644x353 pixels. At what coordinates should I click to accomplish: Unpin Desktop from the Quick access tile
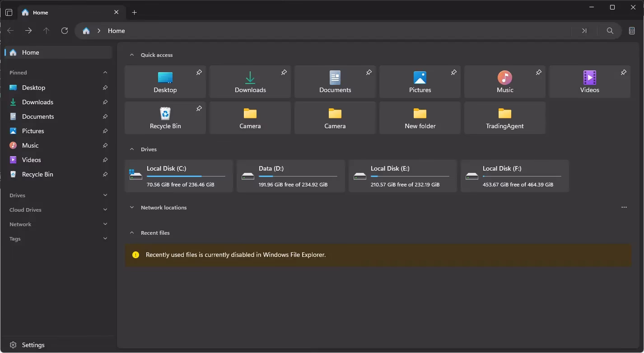(x=199, y=72)
